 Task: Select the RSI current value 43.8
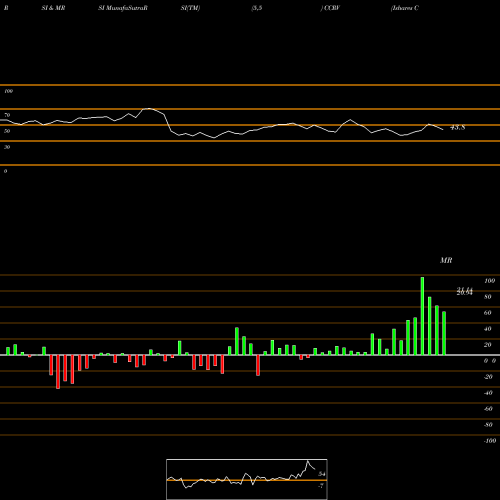(x=457, y=127)
